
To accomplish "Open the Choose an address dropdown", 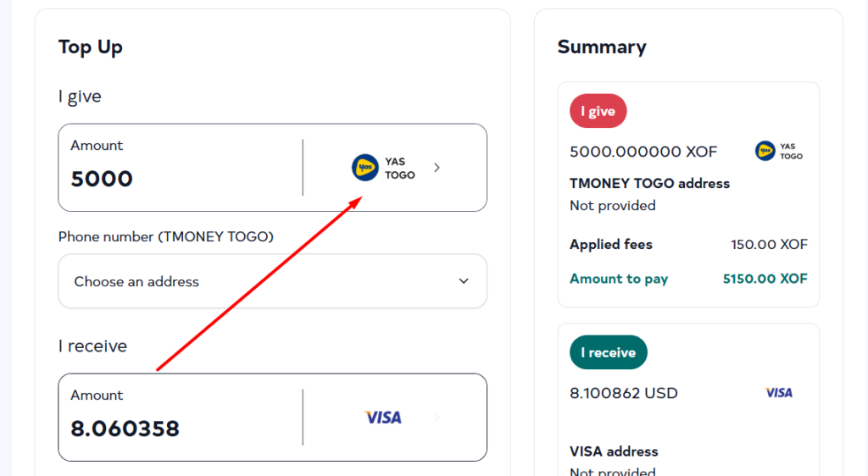I will click(x=271, y=281).
